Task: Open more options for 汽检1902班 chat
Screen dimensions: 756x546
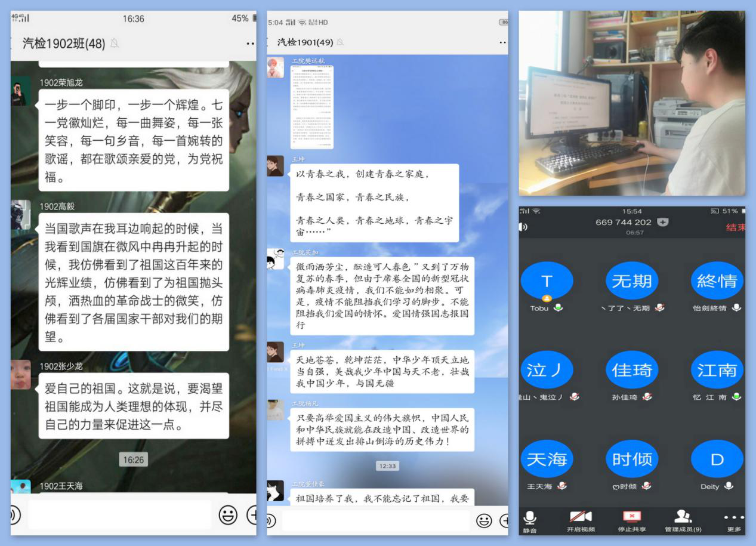Action: (x=250, y=44)
